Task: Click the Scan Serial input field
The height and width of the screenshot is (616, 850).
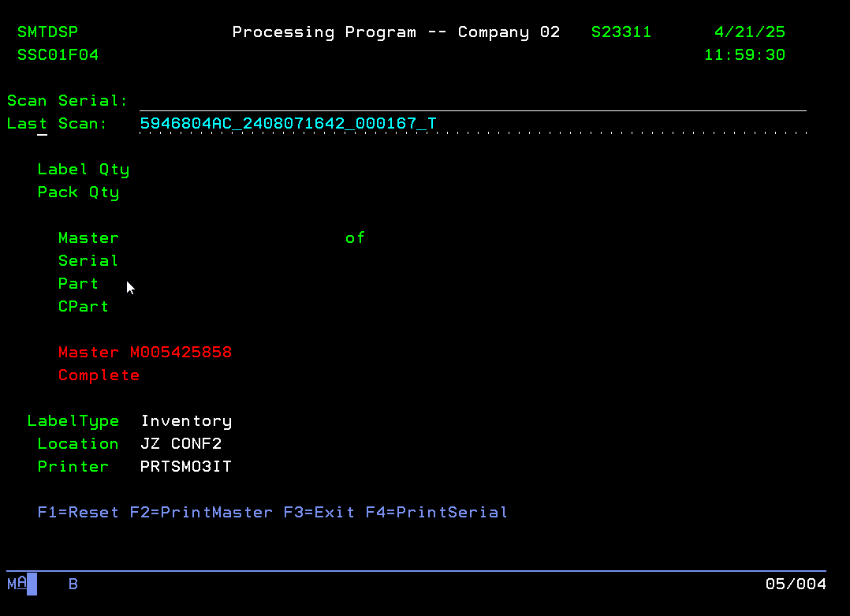Action: tap(472, 101)
